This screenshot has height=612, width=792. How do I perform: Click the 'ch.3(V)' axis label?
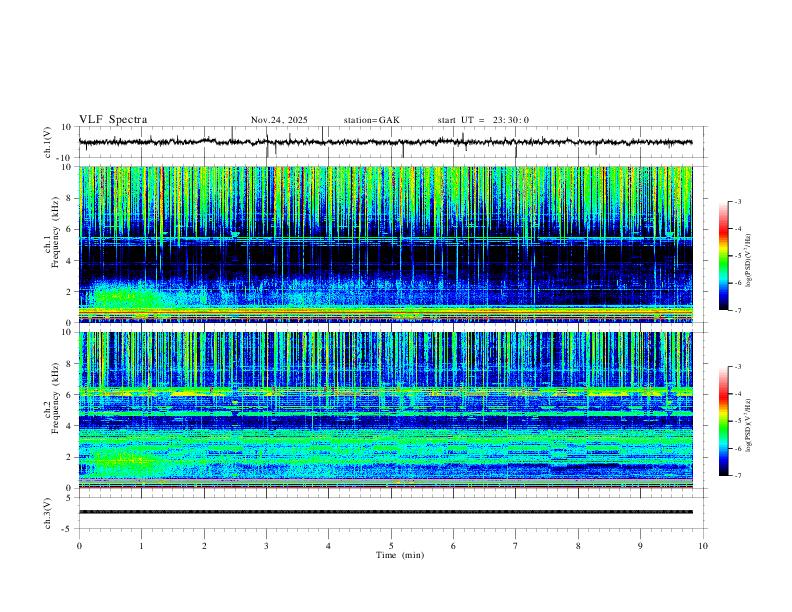[x=48, y=514]
